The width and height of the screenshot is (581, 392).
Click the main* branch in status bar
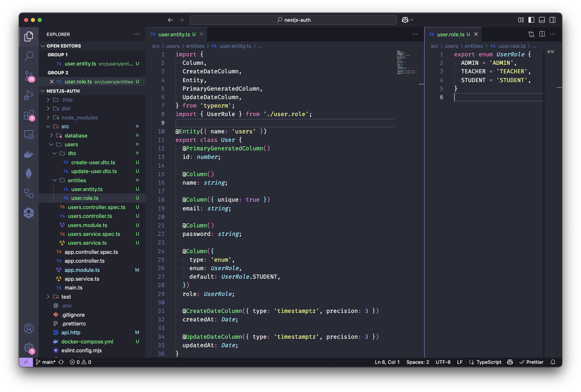[45, 362]
